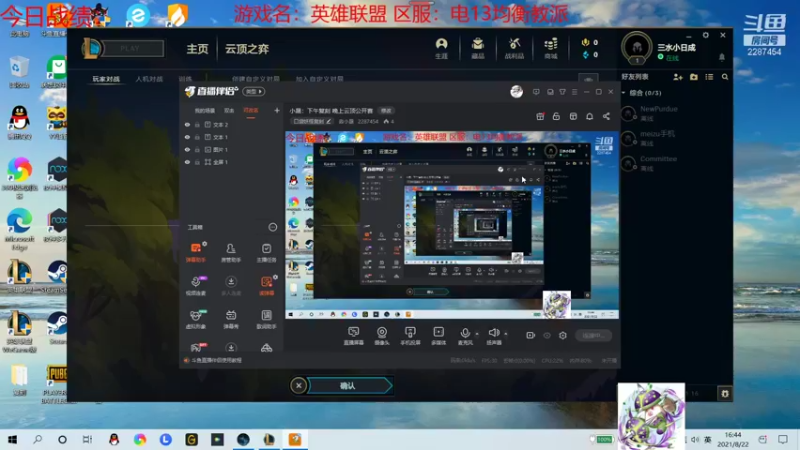800x450 pixels.
Task: Hide the 图片 1 layer
Action: point(187,149)
